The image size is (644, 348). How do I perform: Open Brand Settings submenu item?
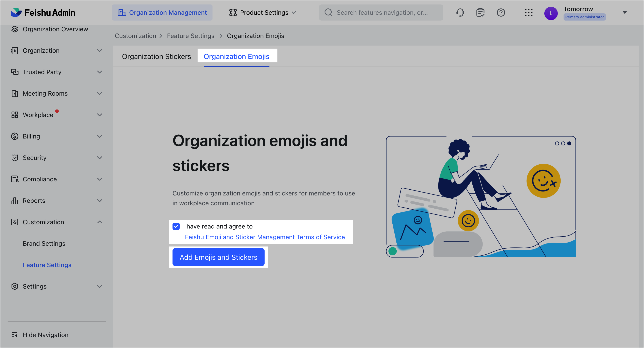[x=44, y=243]
